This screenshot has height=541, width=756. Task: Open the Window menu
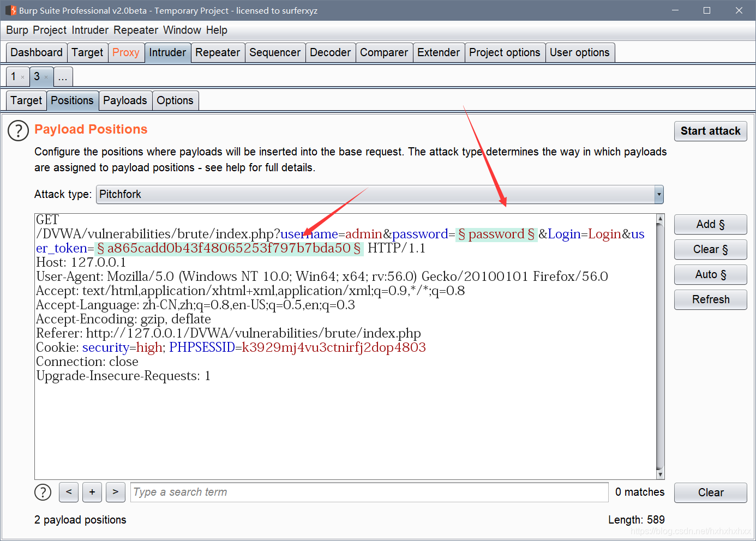point(182,30)
